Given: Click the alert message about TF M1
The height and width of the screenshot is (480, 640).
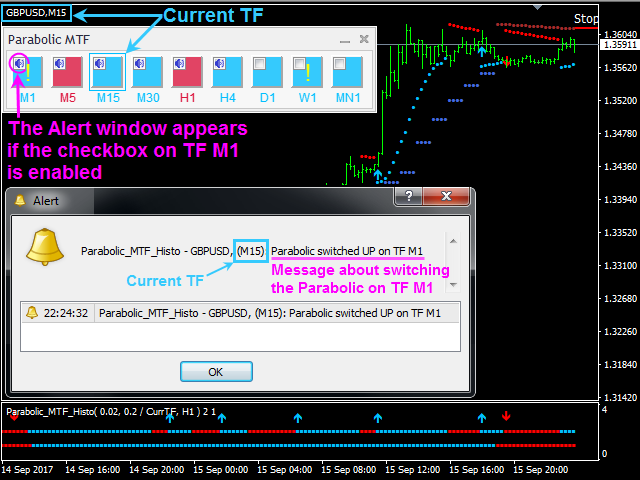Looking at the screenshot, I should (347, 251).
